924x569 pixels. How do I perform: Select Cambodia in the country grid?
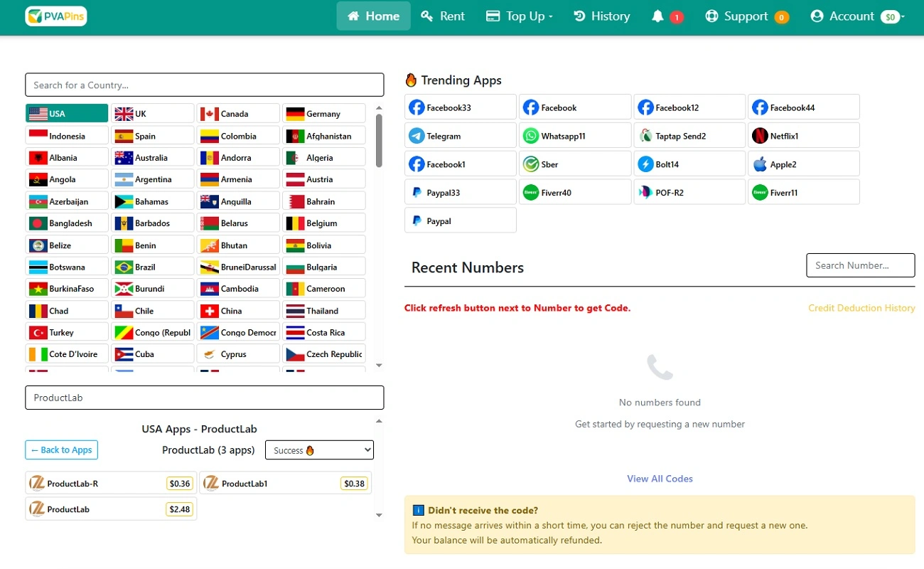coord(238,289)
